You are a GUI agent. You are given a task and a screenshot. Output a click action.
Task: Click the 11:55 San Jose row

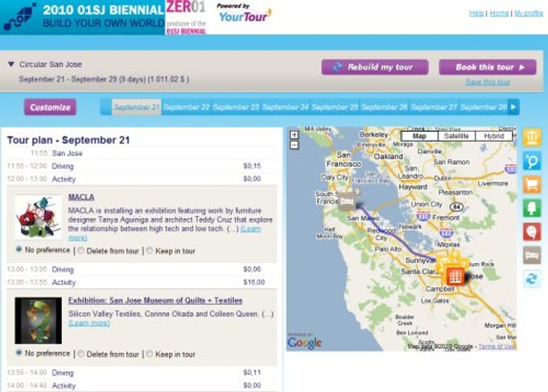click(141, 153)
